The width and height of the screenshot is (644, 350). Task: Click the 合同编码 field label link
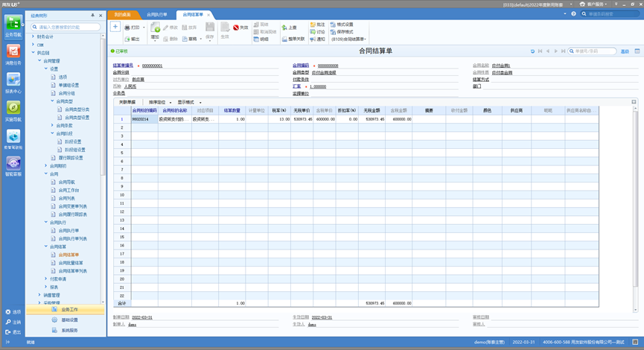click(301, 66)
